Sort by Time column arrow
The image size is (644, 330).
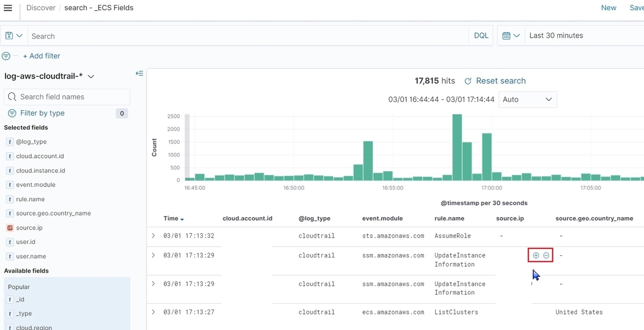[x=182, y=219]
